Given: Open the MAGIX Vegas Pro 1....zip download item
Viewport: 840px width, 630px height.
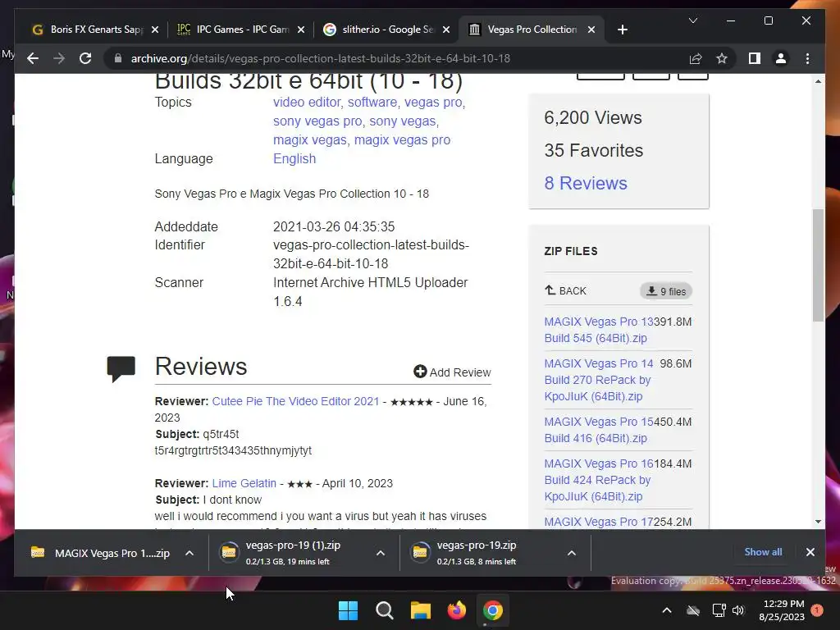Looking at the screenshot, I should pos(101,554).
